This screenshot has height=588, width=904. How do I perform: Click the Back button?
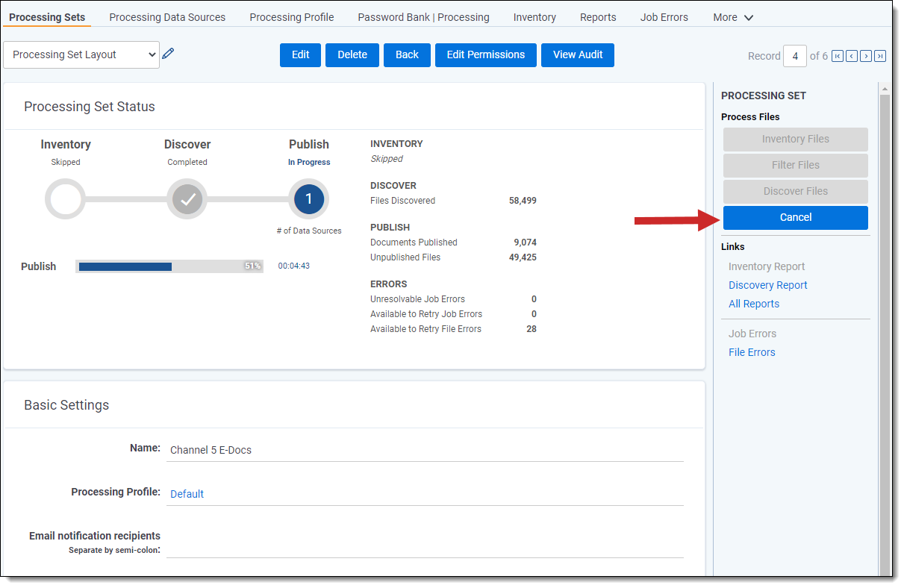tap(407, 54)
